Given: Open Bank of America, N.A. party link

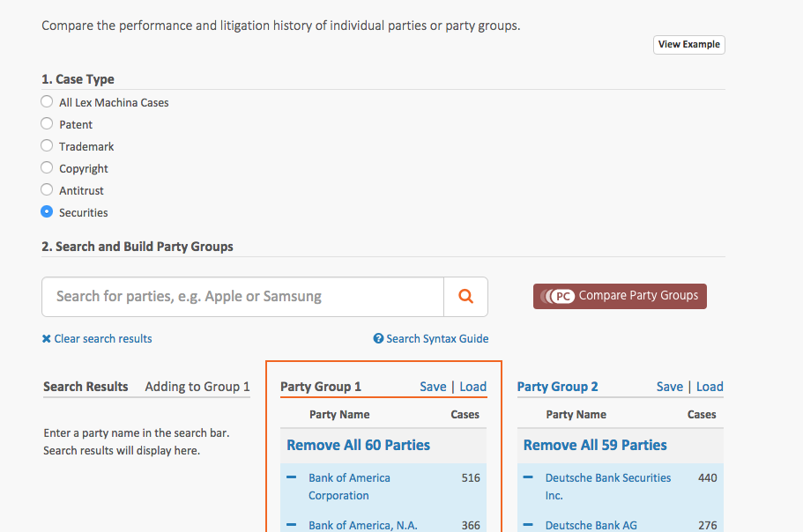Looking at the screenshot, I should coord(362,525).
